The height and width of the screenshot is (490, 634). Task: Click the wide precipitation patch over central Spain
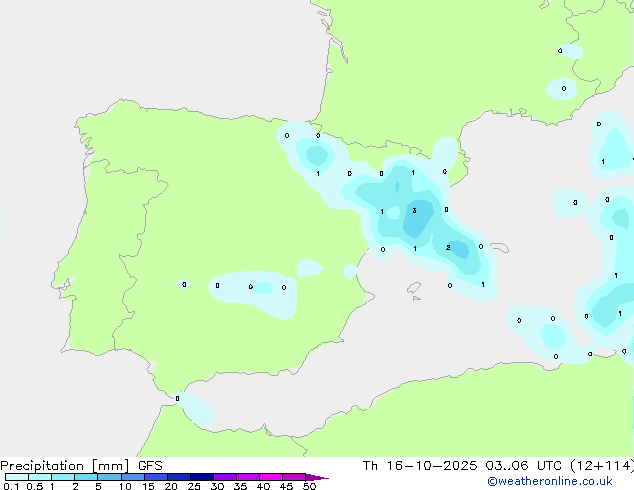[254, 293]
